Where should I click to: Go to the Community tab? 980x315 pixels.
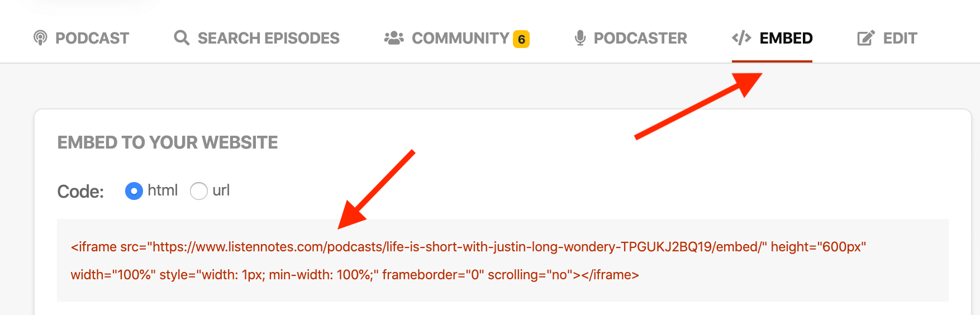tap(460, 38)
